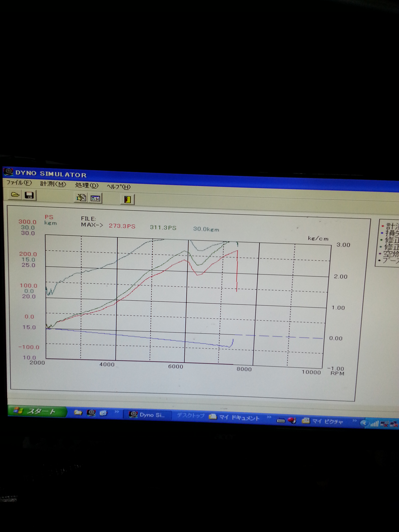Screen dimensions: 399x532
Task: Click the red -100.0 left-axis value
Action: click(29, 347)
